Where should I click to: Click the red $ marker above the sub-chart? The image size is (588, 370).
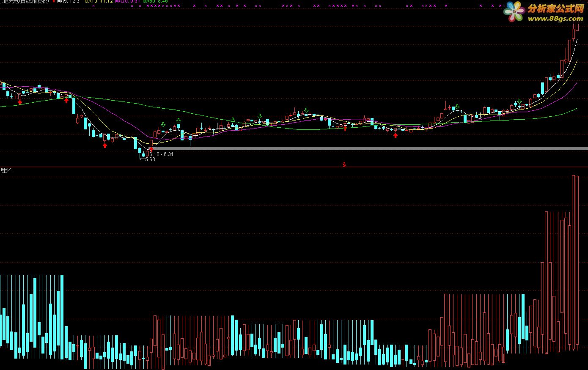[344, 164]
